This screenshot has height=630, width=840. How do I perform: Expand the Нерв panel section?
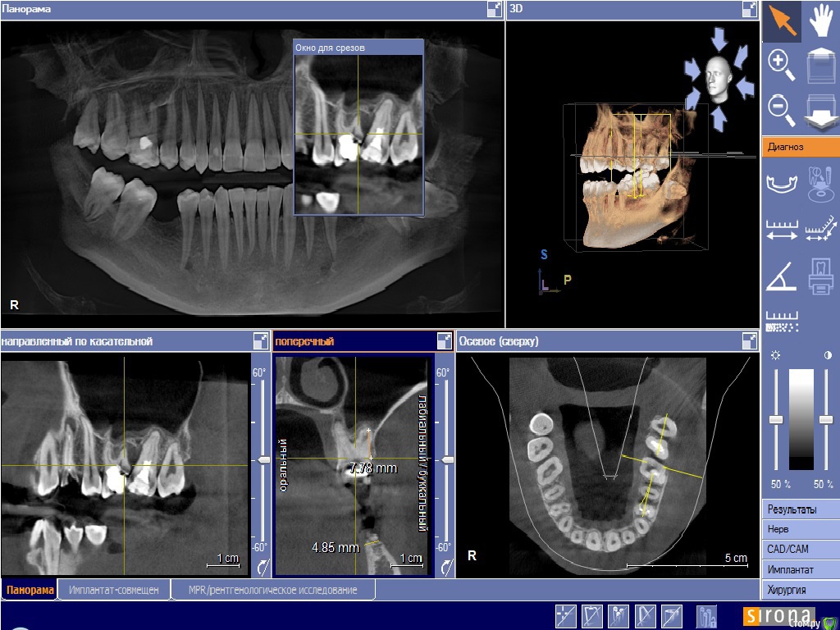pyautogui.click(x=801, y=529)
